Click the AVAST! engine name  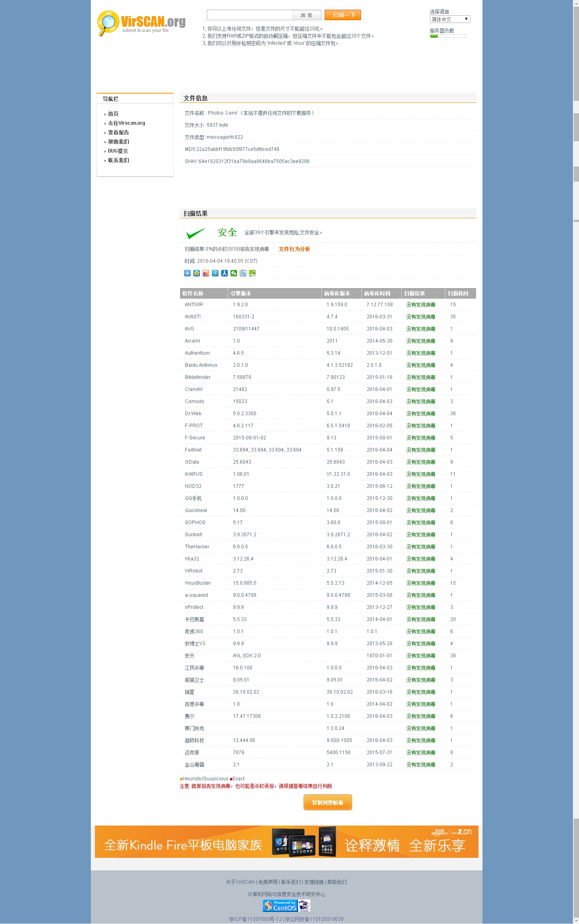point(193,317)
